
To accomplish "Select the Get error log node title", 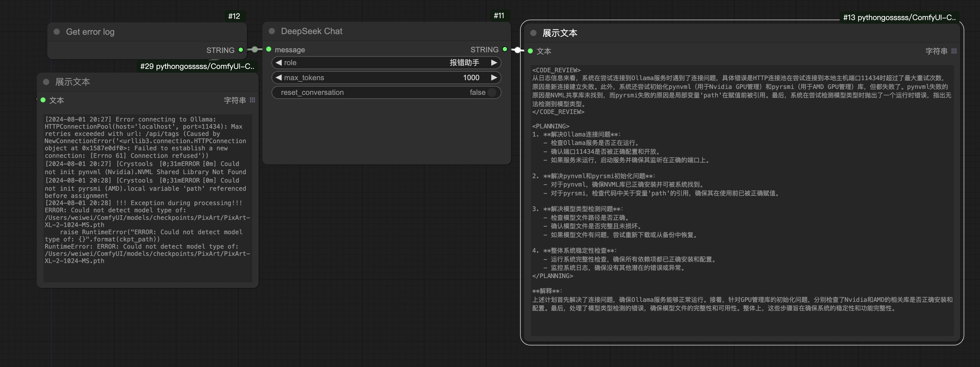I will [x=90, y=32].
